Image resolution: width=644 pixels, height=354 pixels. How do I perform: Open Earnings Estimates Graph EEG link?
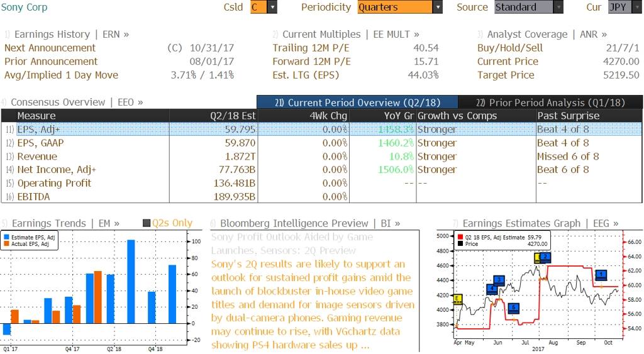coord(540,223)
